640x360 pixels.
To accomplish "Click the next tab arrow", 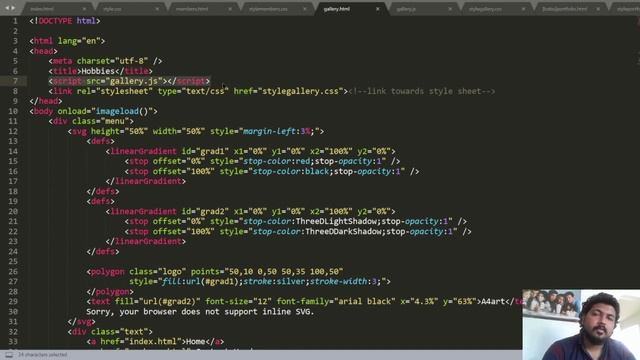I will 13,7.
